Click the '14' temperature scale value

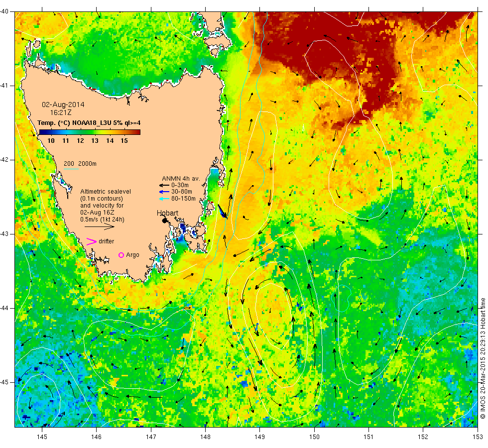[x=110, y=141]
